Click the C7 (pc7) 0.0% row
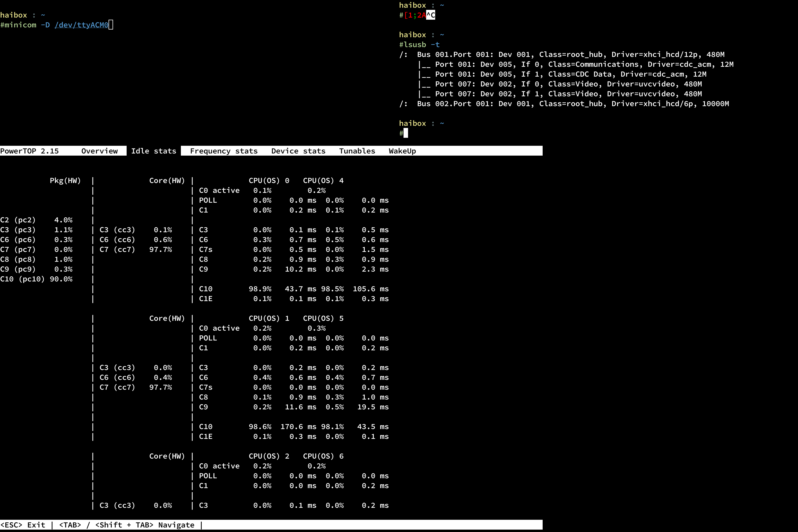Viewport: 798px width, 532px height. [x=36, y=250]
